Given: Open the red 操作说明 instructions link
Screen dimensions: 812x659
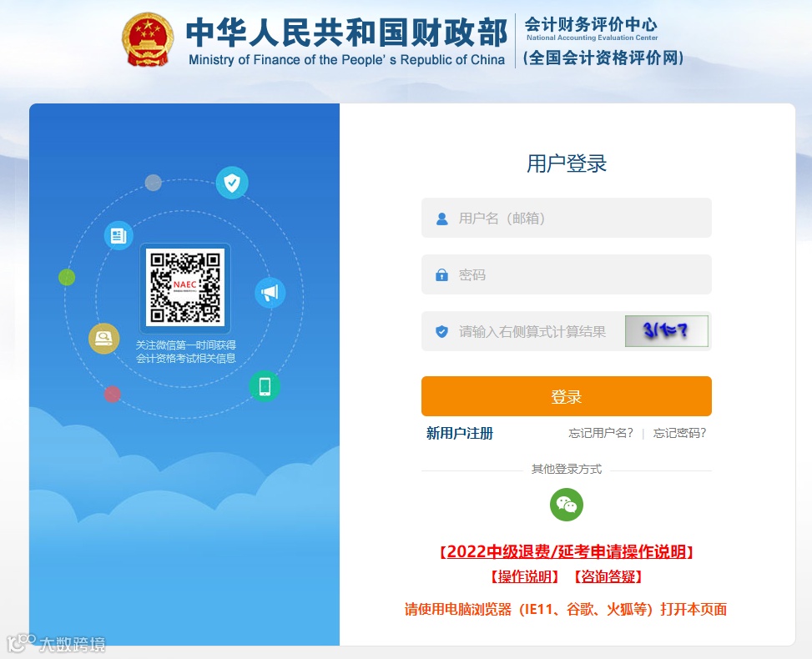Looking at the screenshot, I should click(x=525, y=576).
